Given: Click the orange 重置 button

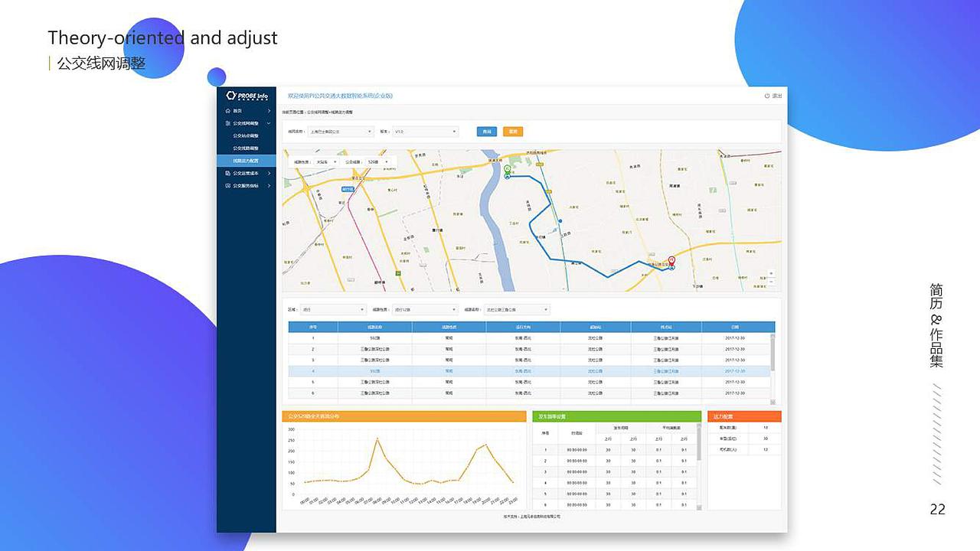Looking at the screenshot, I should [x=513, y=132].
